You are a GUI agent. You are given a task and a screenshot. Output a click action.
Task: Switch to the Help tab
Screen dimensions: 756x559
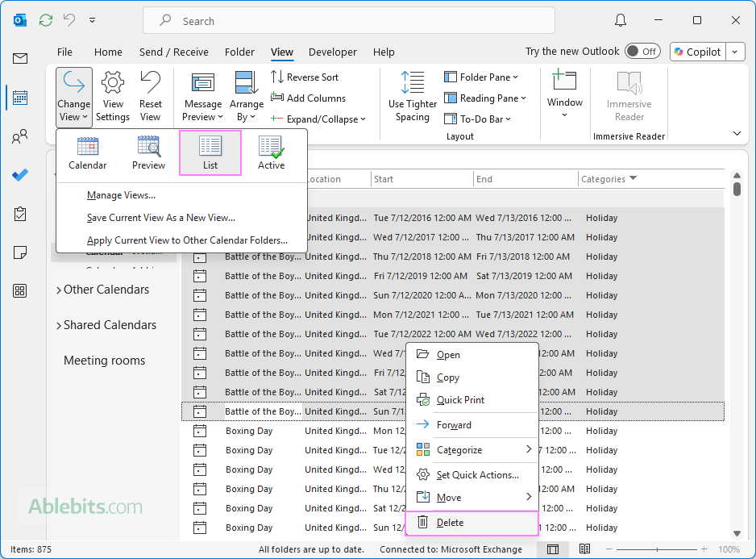(x=384, y=52)
